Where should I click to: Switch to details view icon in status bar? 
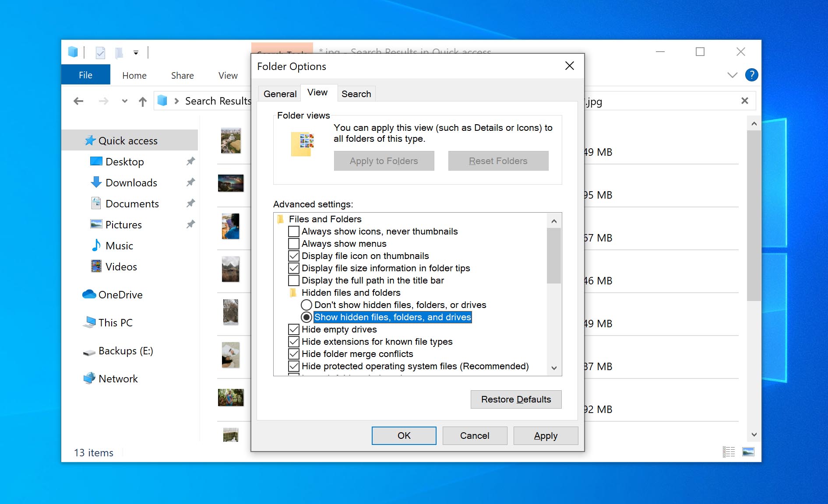pyautogui.click(x=729, y=452)
